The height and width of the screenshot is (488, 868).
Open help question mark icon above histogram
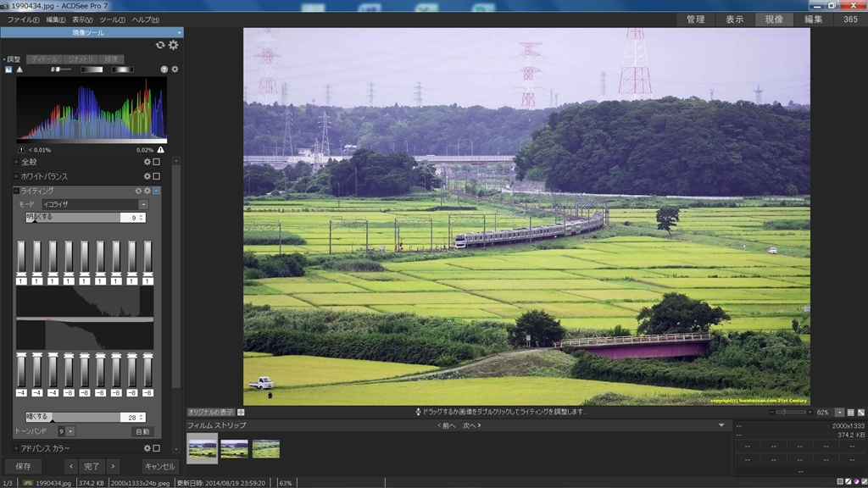(164, 69)
